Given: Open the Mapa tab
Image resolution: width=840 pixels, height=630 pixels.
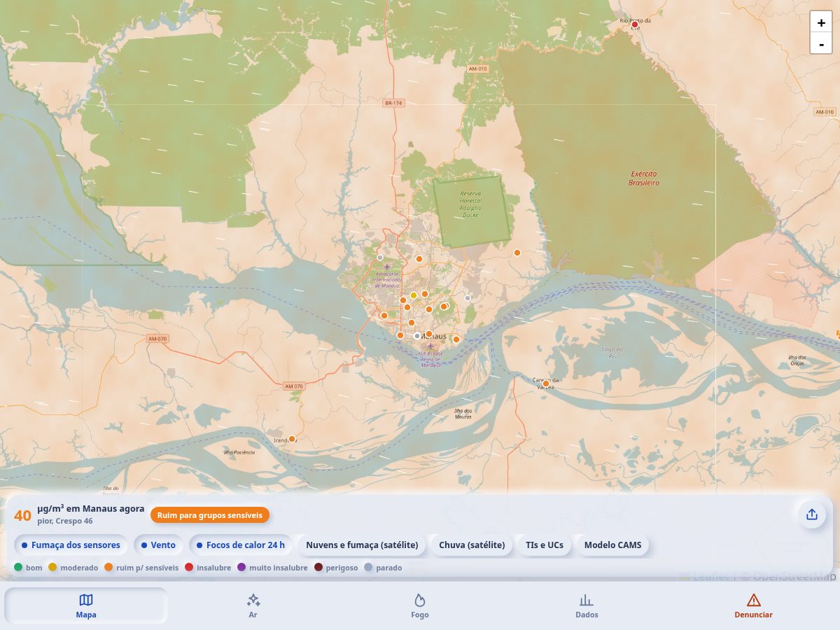Looking at the screenshot, I should click(x=86, y=605).
